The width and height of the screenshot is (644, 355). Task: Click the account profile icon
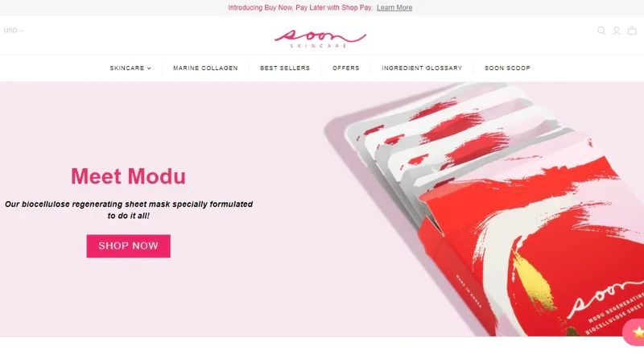[x=617, y=31]
